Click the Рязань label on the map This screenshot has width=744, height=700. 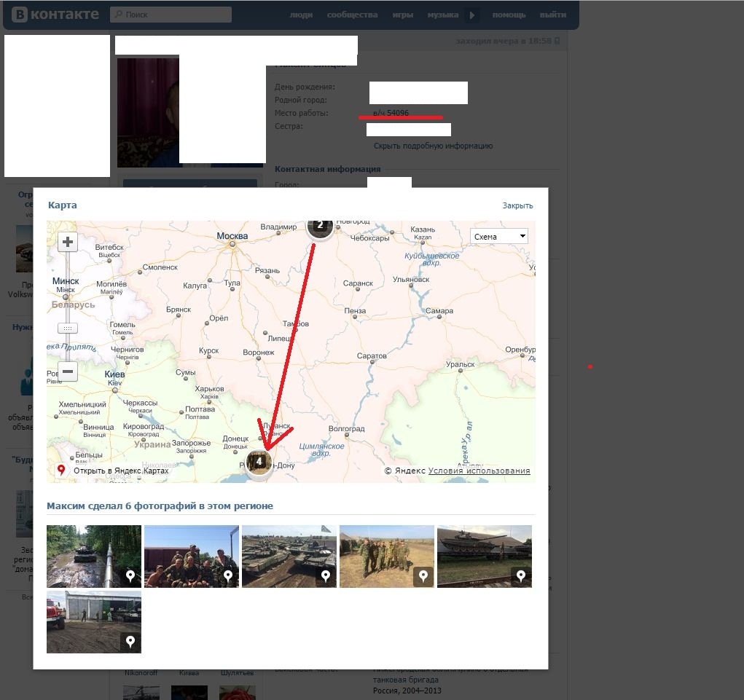pyautogui.click(x=267, y=270)
